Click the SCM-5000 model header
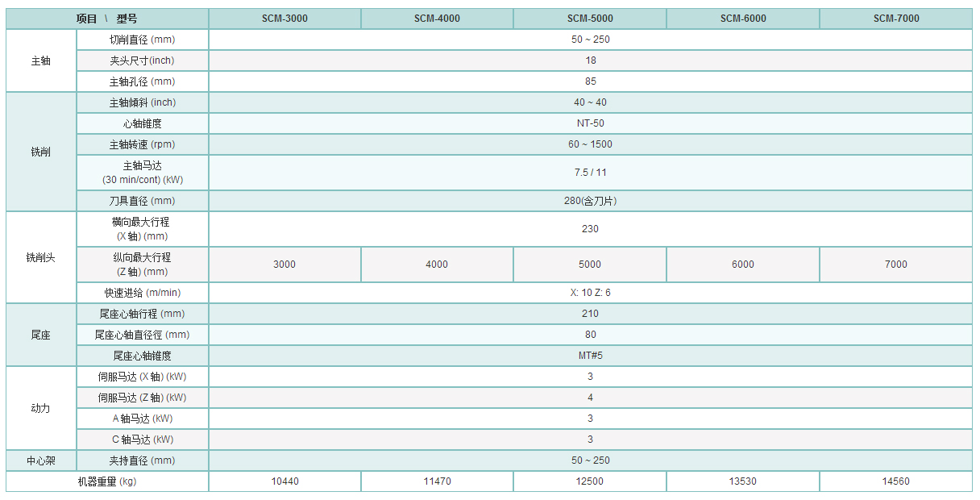This screenshot has width=980, height=500. pos(590,19)
